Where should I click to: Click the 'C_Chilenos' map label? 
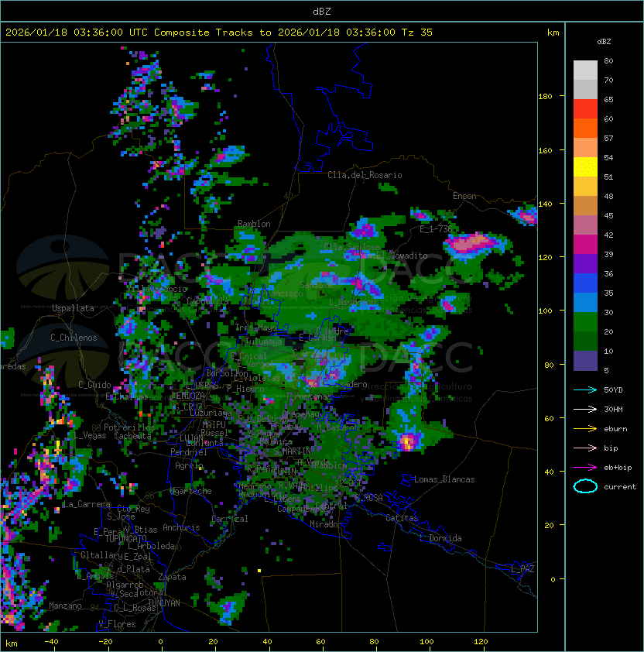click(74, 338)
